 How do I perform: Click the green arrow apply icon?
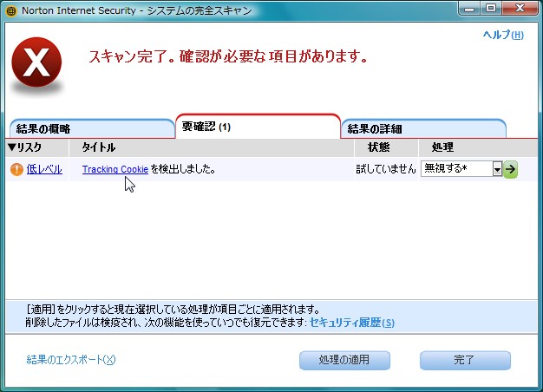[510, 169]
